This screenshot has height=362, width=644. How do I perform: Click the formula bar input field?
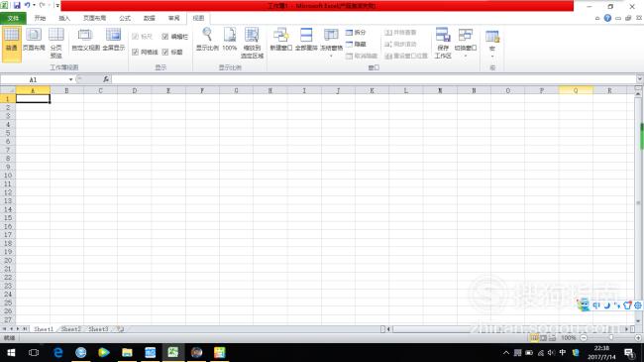pos(374,79)
